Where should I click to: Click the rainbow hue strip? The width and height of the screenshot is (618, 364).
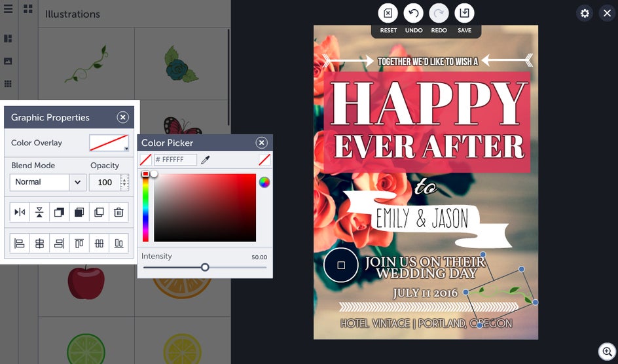click(145, 208)
